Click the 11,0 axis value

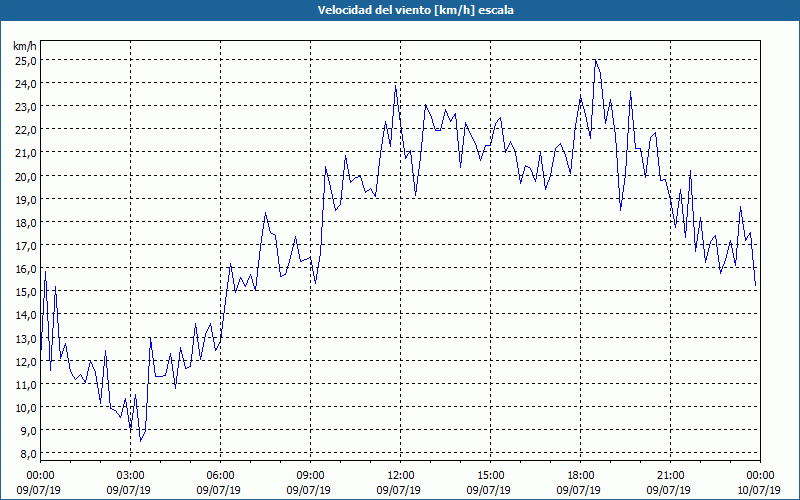point(25,384)
